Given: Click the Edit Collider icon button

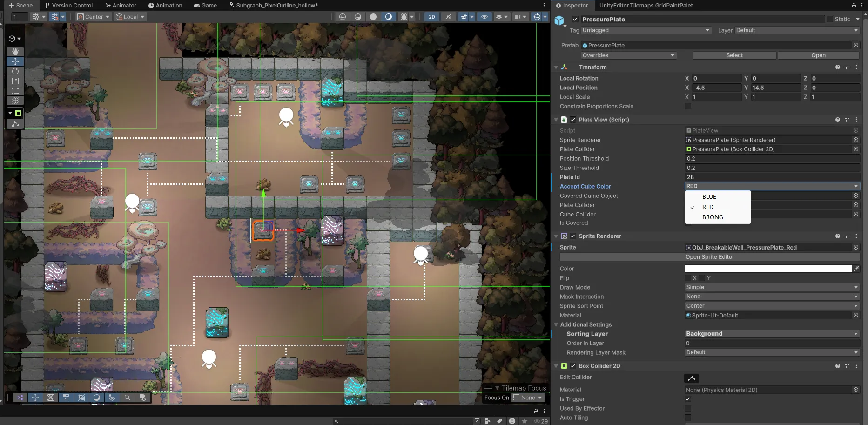Looking at the screenshot, I should (692, 378).
